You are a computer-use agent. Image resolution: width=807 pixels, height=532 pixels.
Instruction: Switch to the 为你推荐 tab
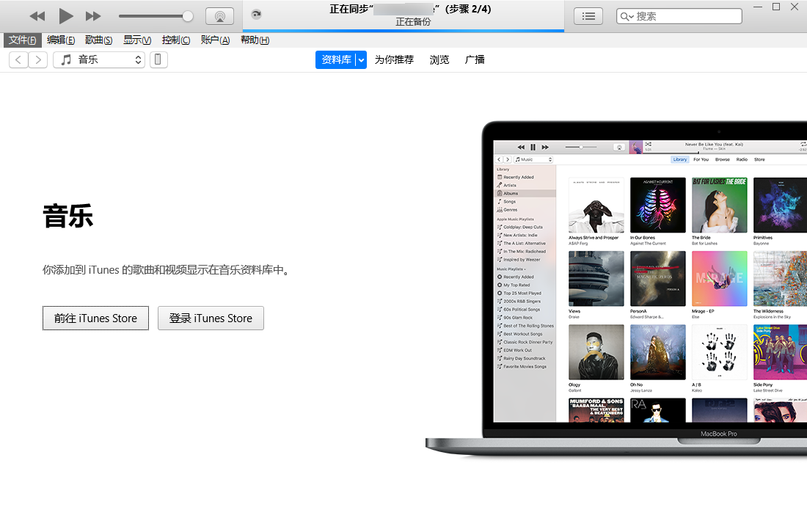click(394, 59)
